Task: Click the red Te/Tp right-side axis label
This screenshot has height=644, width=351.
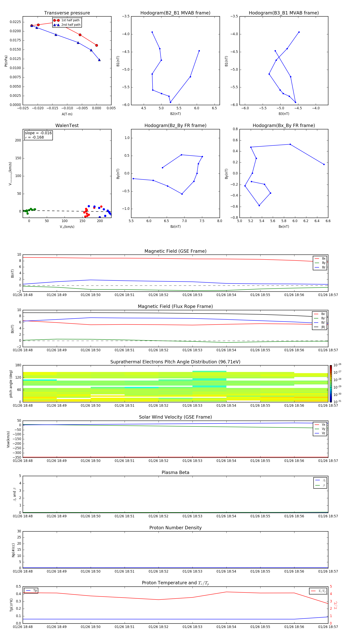Action: tap(336, 605)
